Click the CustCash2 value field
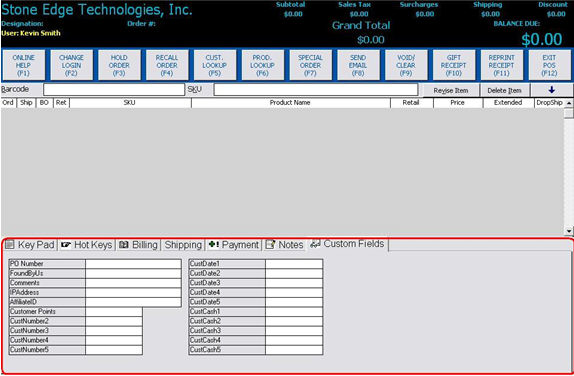574x376 pixels. coord(294,321)
